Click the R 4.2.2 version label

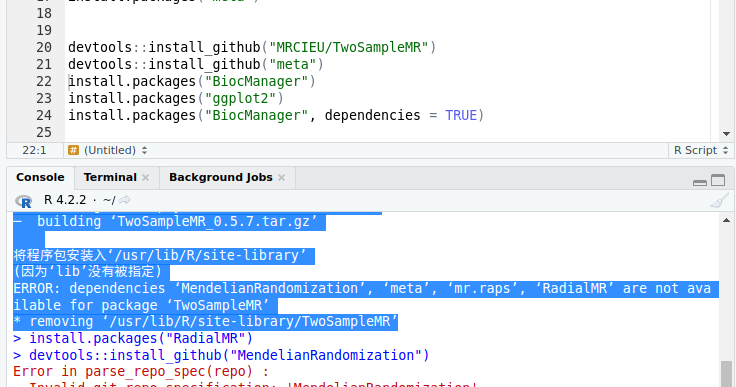[65, 200]
